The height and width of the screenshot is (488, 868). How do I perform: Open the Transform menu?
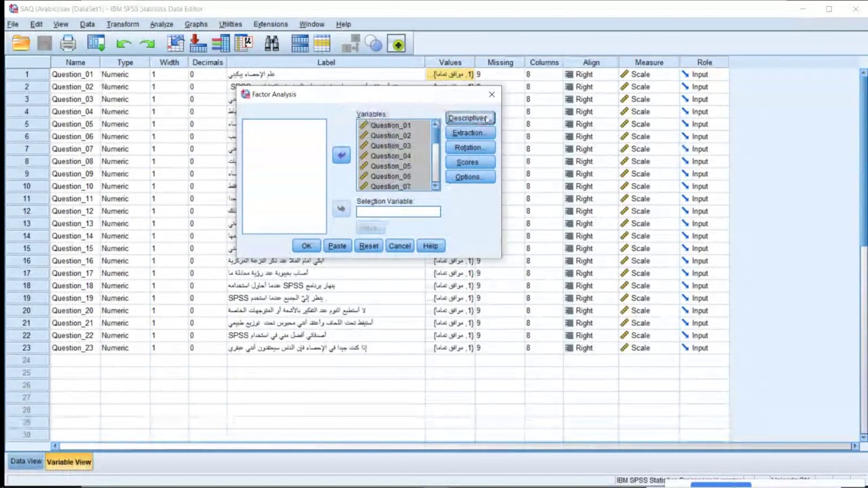point(122,24)
